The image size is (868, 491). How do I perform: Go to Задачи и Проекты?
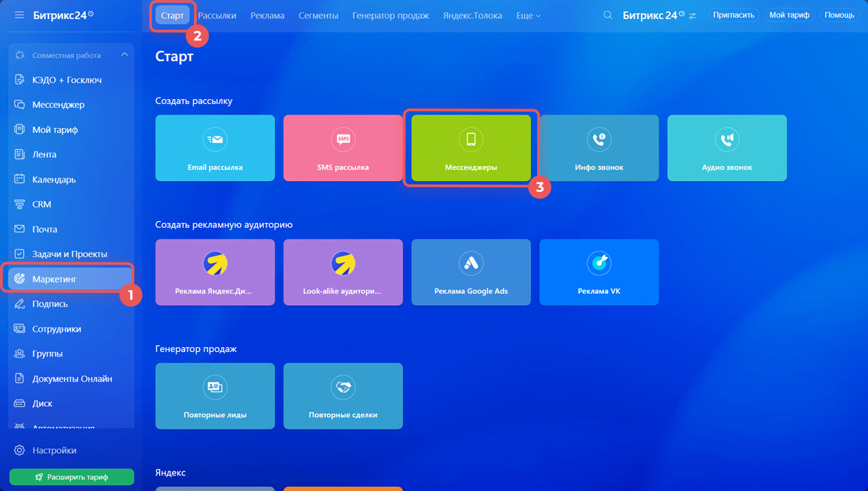pyautogui.click(x=71, y=254)
